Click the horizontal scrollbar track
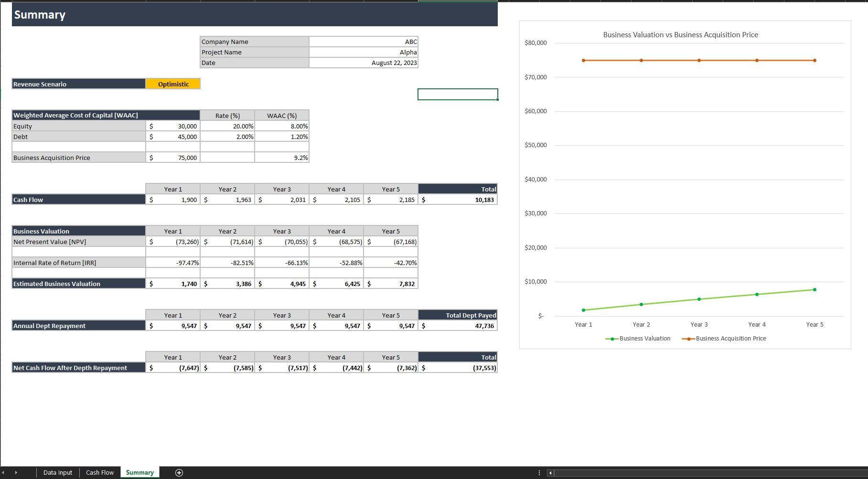Viewport: 868px width, 479px height. point(707,473)
